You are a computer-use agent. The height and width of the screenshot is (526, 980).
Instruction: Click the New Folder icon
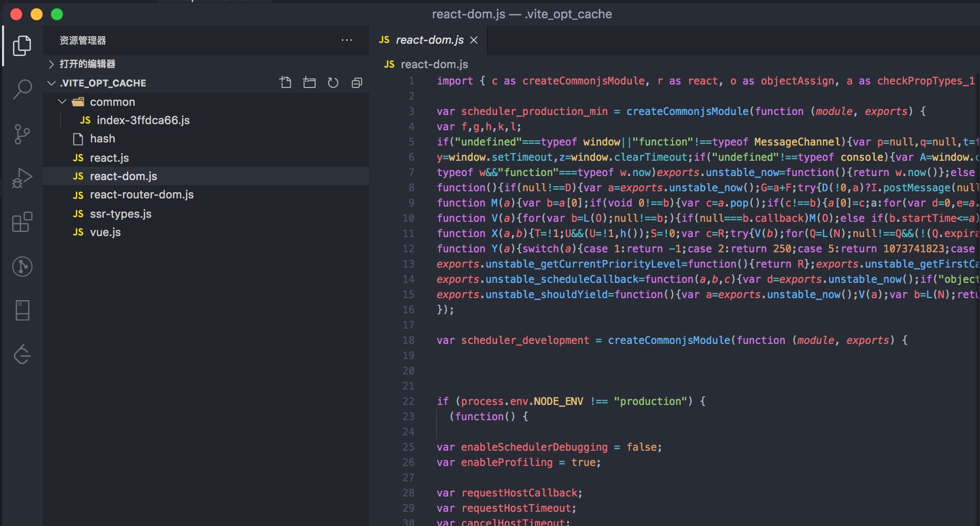coord(309,82)
